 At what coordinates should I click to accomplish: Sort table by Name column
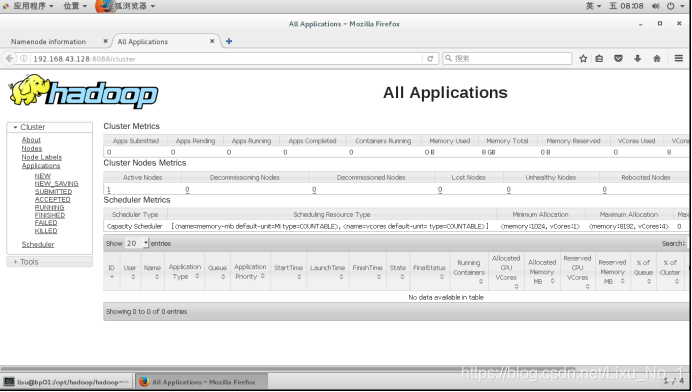[152, 271]
